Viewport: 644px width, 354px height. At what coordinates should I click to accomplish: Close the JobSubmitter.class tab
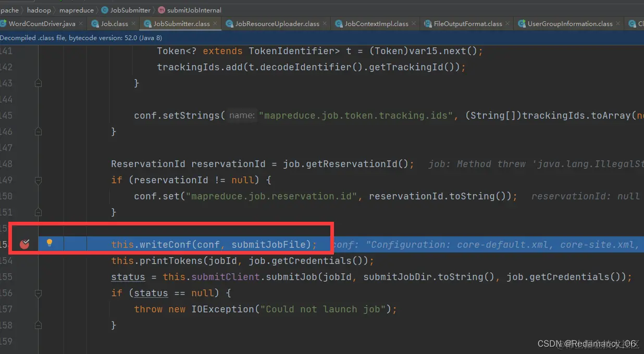click(216, 24)
